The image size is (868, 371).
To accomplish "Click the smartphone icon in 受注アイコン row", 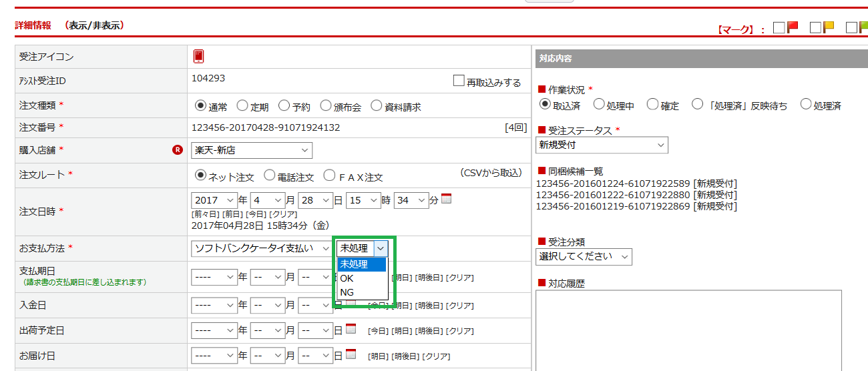I will tap(198, 57).
